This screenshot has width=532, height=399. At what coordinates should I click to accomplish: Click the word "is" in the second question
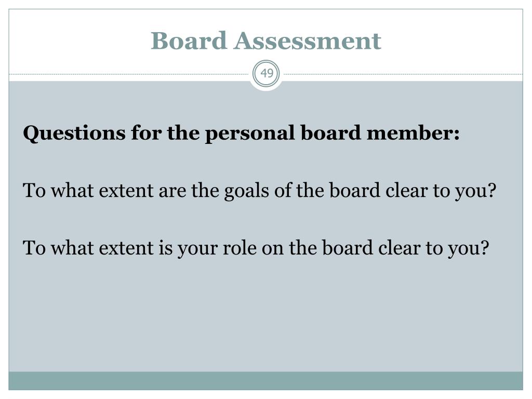coord(166,248)
